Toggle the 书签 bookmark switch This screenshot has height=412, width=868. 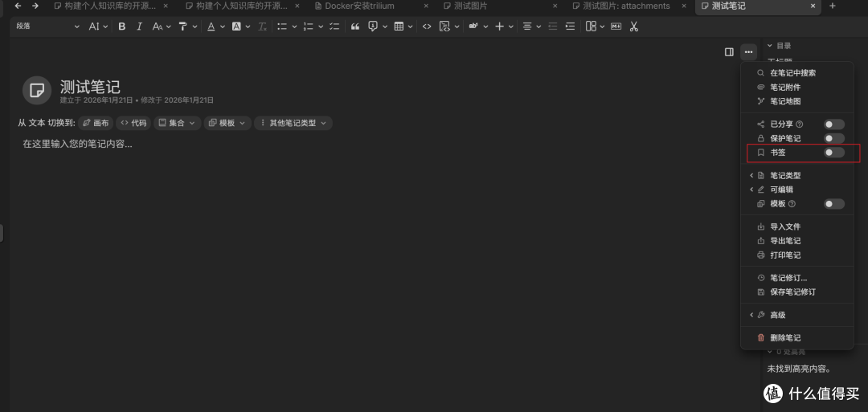point(834,153)
